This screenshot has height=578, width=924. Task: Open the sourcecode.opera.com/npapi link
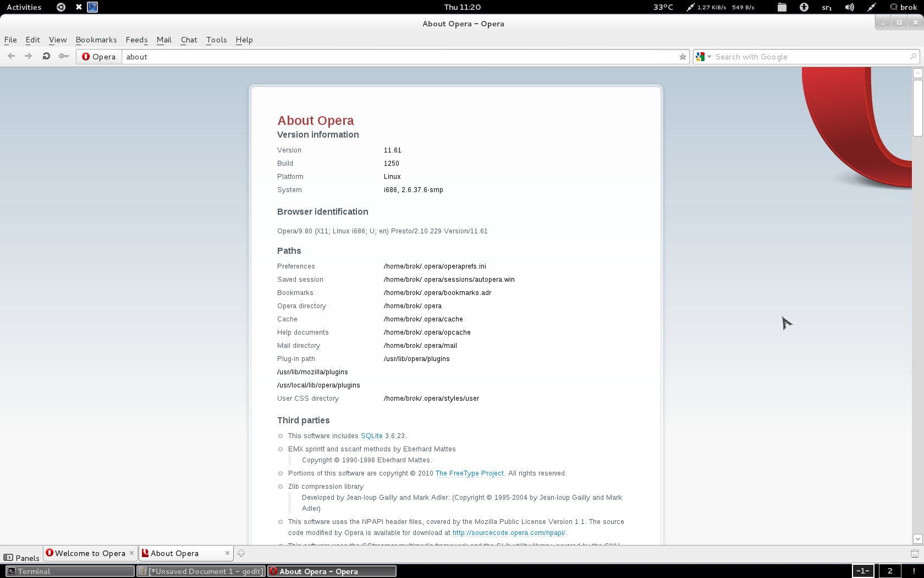point(509,533)
